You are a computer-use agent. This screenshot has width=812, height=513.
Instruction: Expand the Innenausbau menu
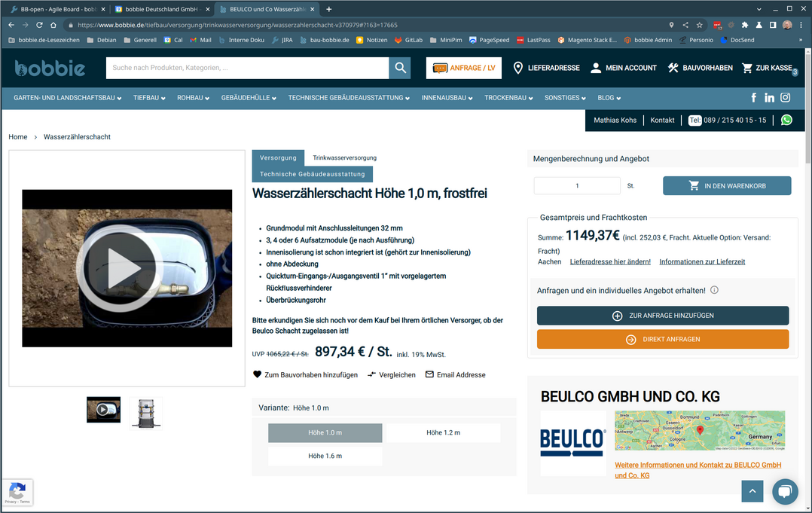click(x=447, y=98)
